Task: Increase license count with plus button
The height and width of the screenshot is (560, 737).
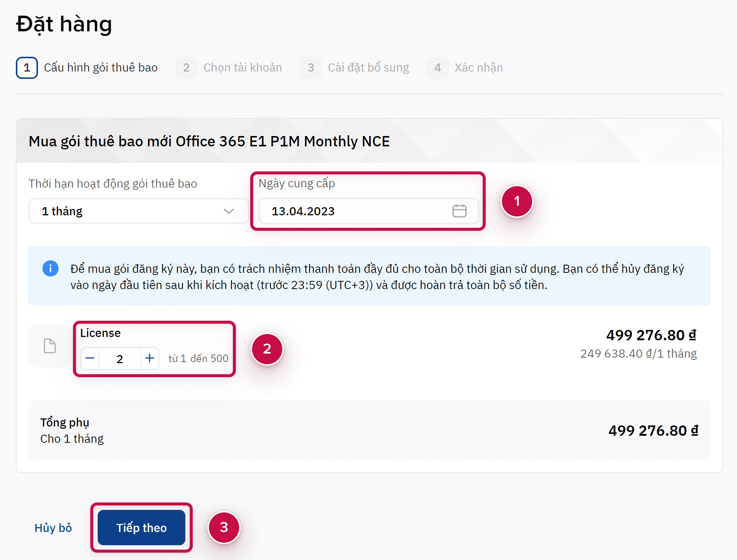Action: click(150, 358)
